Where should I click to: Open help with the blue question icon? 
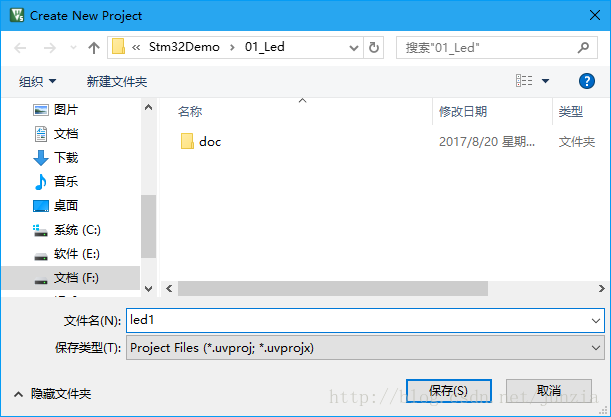coord(586,81)
